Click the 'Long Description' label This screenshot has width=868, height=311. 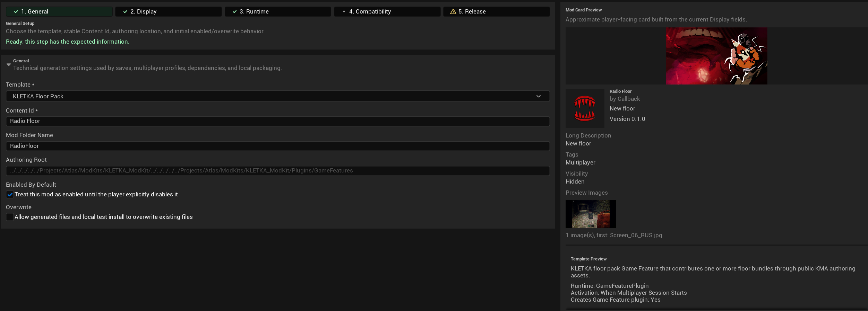coord(588,135)
